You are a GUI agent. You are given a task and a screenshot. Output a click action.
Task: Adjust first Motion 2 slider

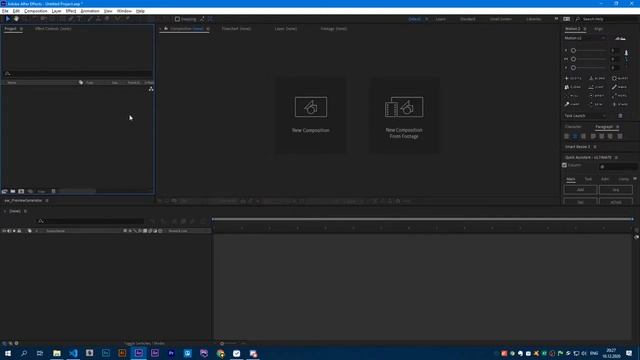pos(573,51)
